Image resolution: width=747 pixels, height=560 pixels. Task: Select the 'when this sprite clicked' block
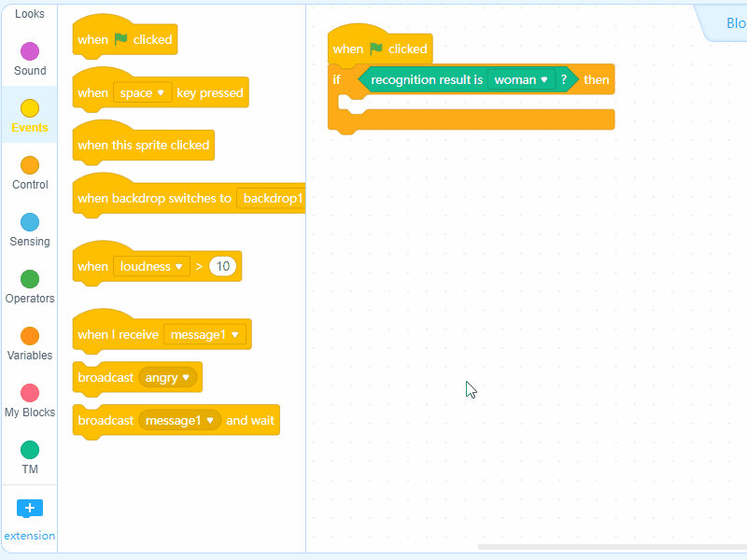[x=144, y=145]
